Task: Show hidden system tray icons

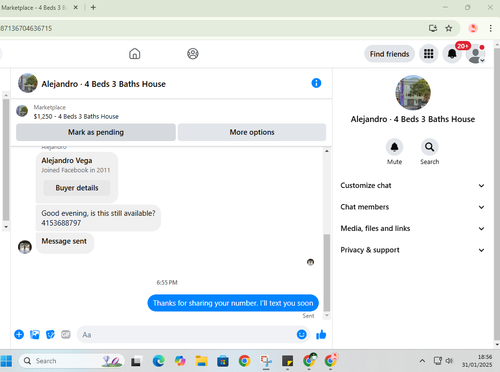Action: [422, 361]
